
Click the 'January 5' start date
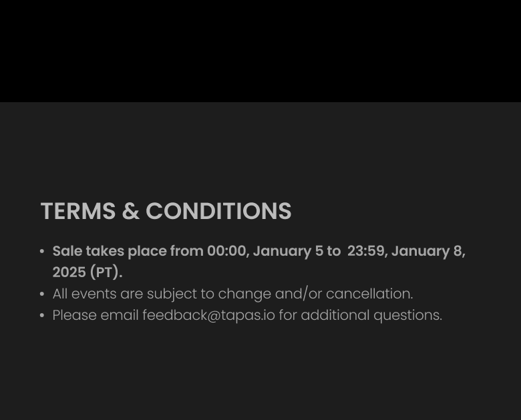click(x=287, y=251)
